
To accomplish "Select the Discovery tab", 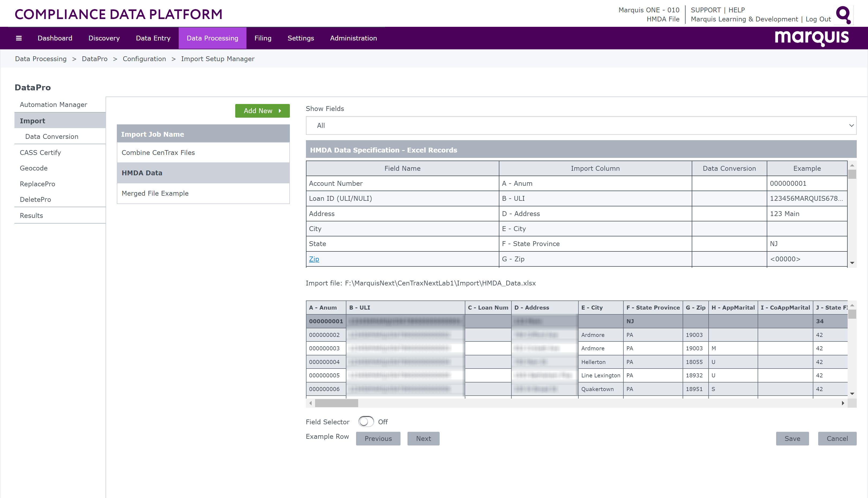I will (104, 38).
